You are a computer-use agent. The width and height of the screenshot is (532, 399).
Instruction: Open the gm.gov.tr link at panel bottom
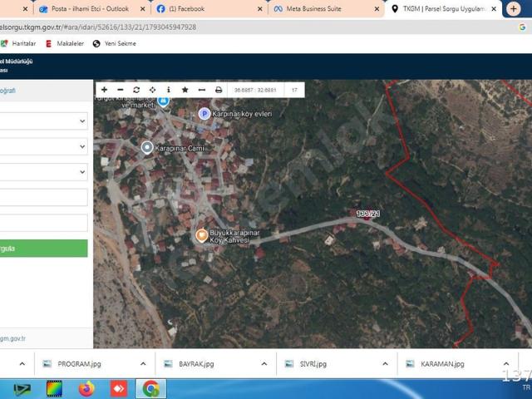pos(12,338)
